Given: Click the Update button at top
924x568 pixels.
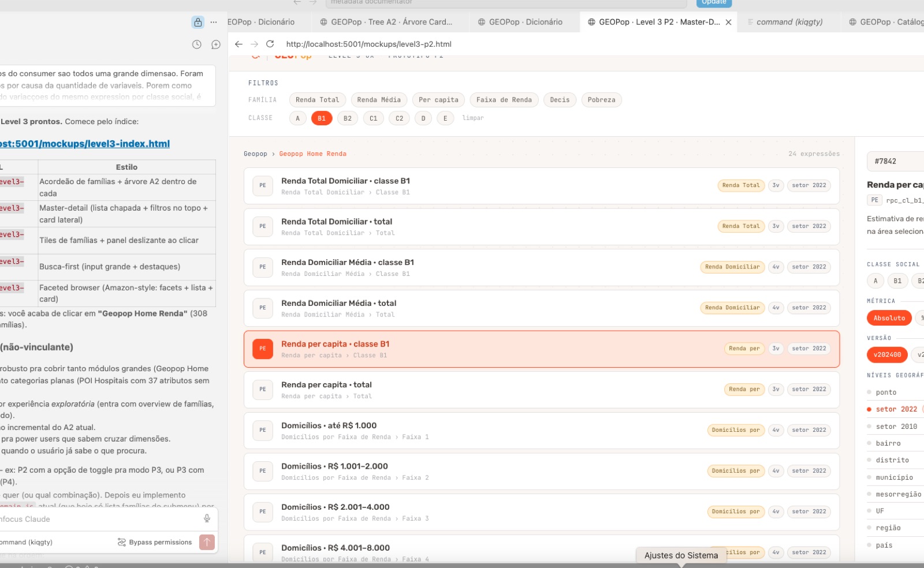Looking at the screenshot, I should point(714,3).
